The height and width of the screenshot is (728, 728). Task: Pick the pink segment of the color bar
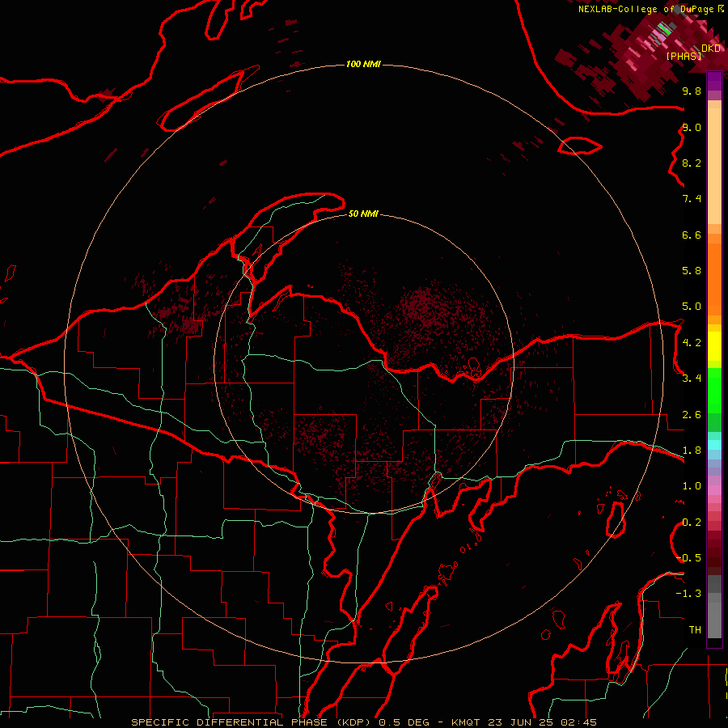point(714,490)
